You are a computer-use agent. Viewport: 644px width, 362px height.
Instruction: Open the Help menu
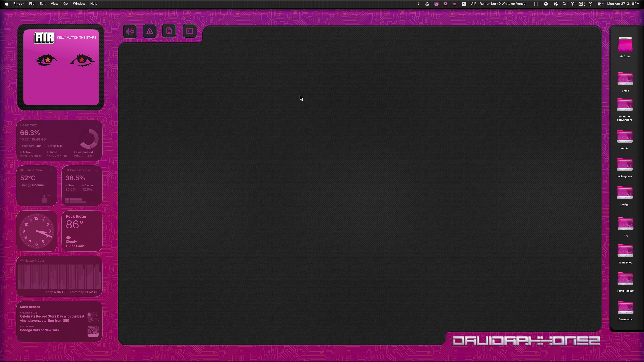tap(94, 4)
